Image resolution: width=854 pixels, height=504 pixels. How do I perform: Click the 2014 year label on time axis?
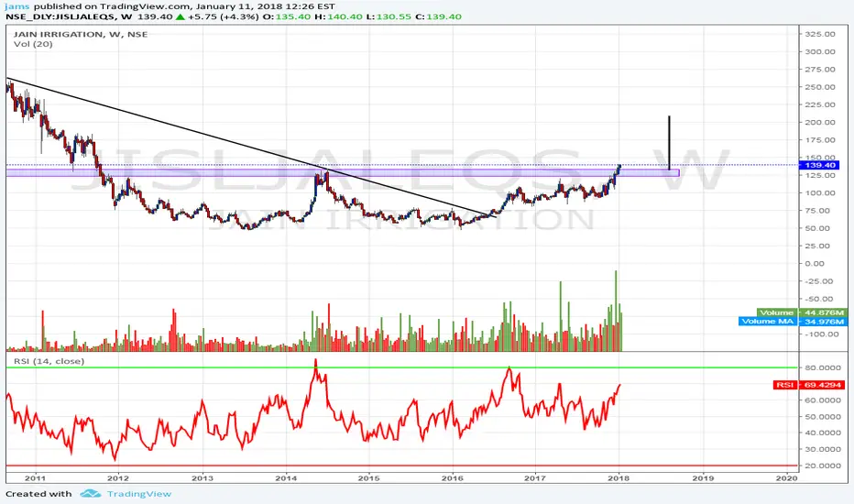pyautogui.click(x=286, y=478)
